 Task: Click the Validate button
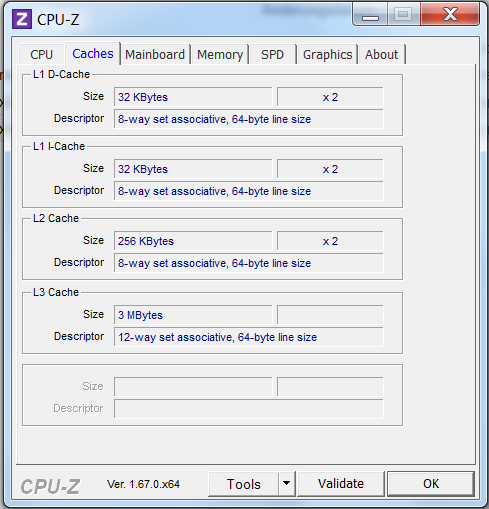click(x=341, y=483)
